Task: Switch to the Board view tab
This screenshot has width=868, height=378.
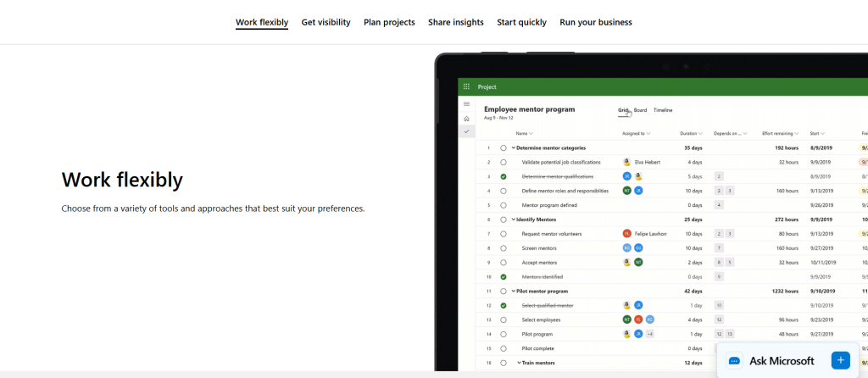Action: [640, 110]
